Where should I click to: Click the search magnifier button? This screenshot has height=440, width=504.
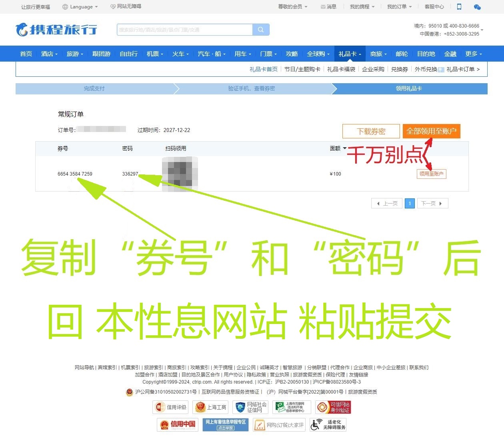[261, 30]
